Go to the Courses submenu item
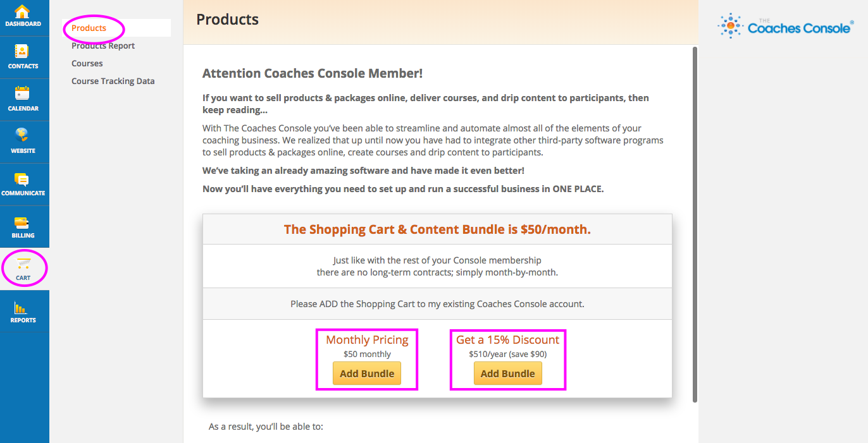This screenshot has width=868, height=443. (87, 64)
